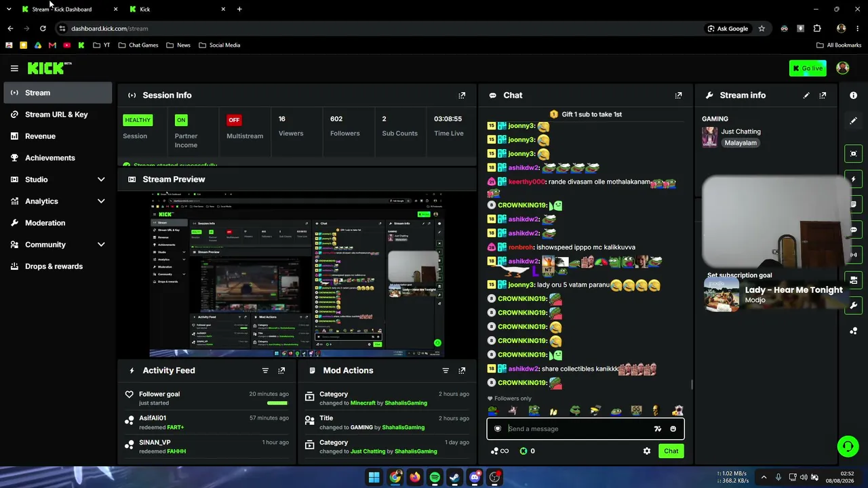
Task: Click the info icon in right toolbar
Action: 853,96
